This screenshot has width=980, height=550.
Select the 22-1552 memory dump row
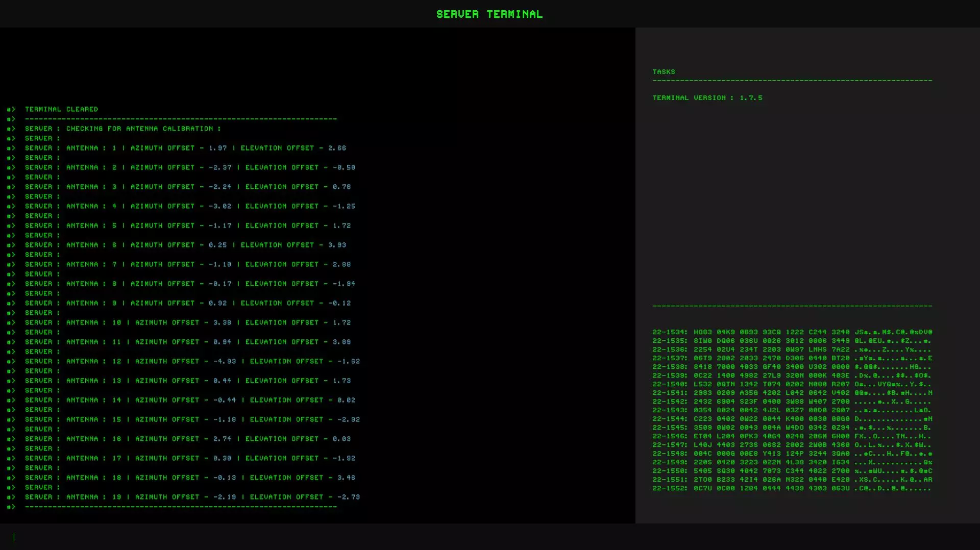[x=792, y=488]
